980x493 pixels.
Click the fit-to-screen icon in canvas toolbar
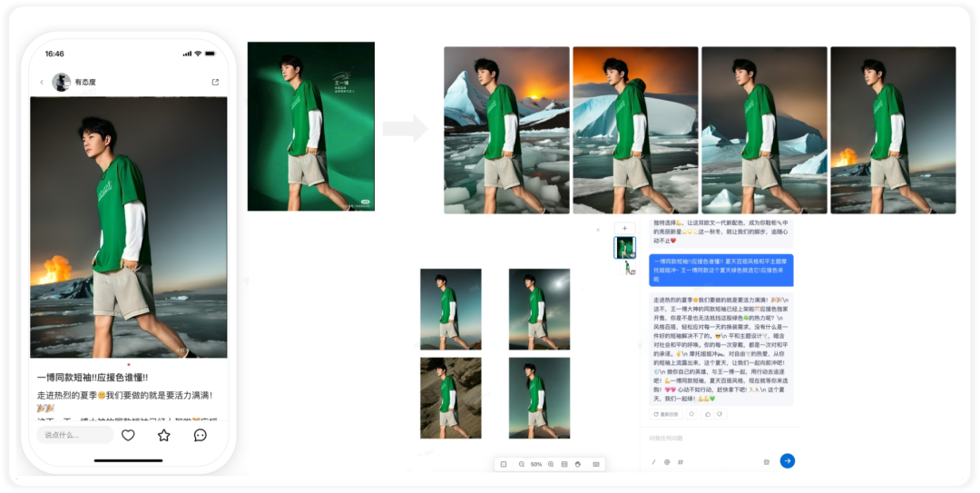click(564, 464)
